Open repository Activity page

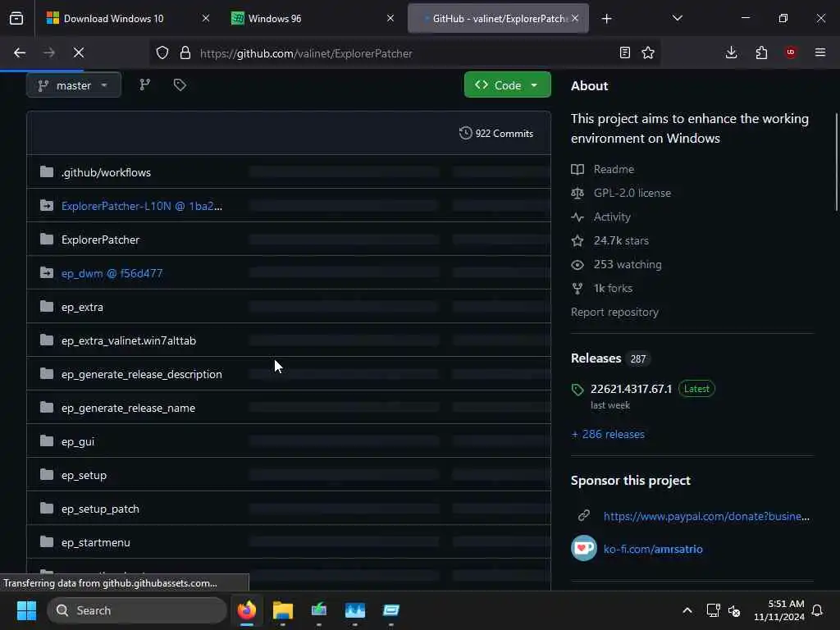[x=600, y=217]
